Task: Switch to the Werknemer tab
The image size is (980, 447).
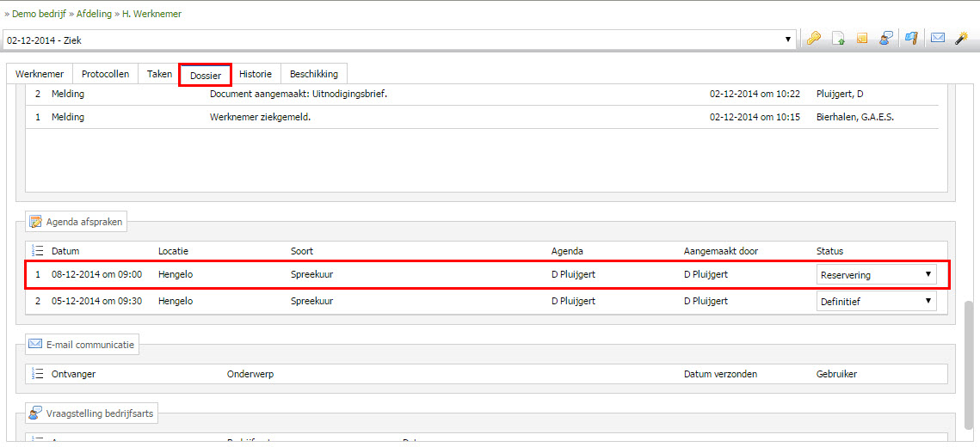Action: click(x=40, y=74)
